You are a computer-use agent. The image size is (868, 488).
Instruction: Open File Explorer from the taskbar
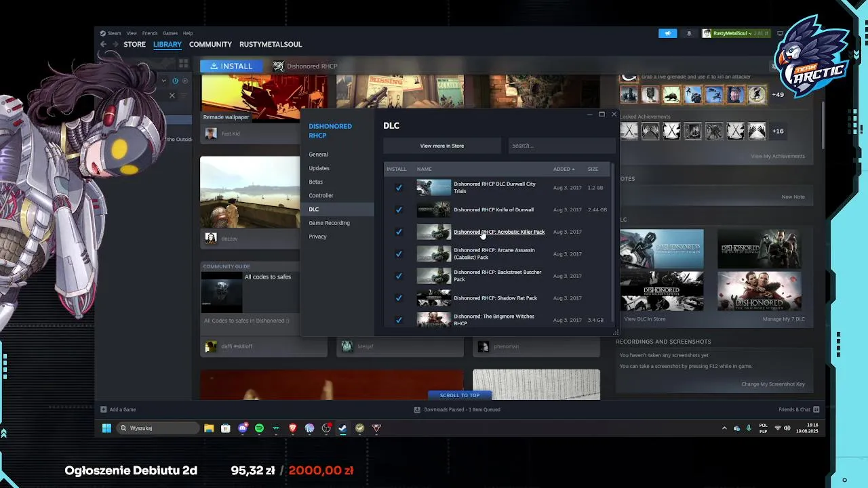click(x=209, y=428)
